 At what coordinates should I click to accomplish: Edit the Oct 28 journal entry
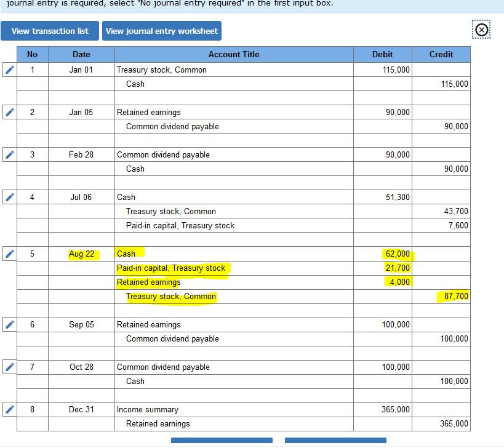9,367
